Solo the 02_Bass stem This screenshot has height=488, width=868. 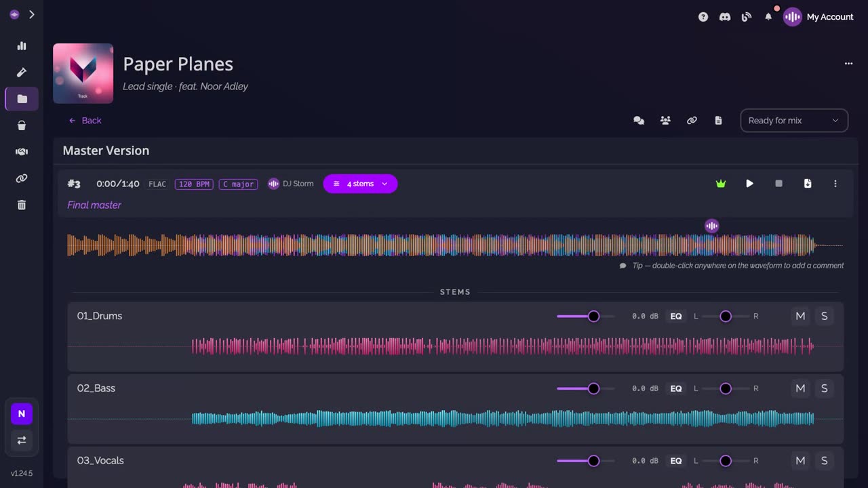click(x=825, y=388)
